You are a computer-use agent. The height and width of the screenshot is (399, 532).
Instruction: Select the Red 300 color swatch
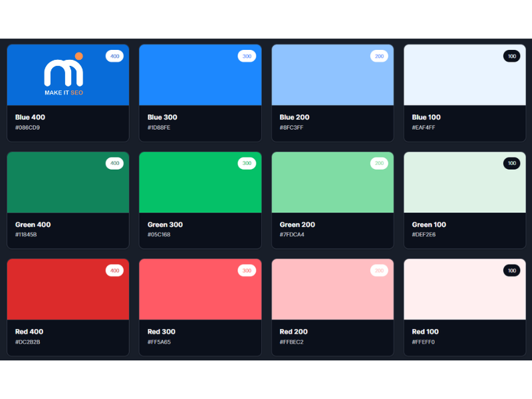pyautogui.click(x=199, y=293)
